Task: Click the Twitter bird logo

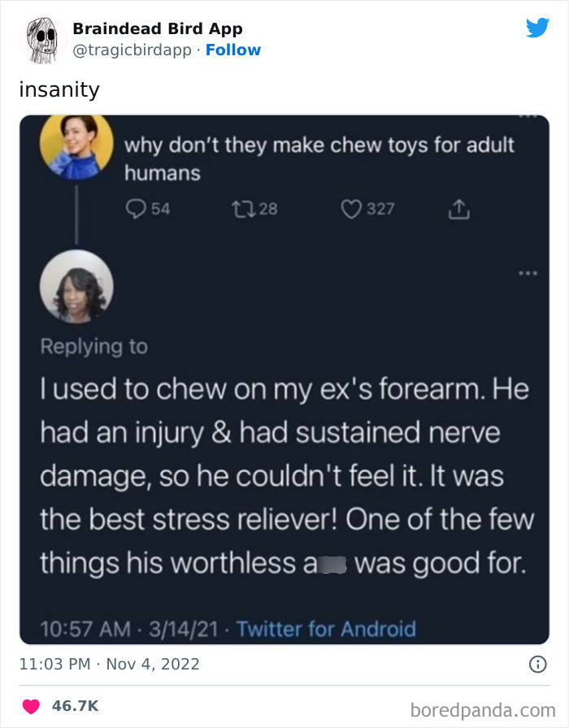Action: coord(537,28)
